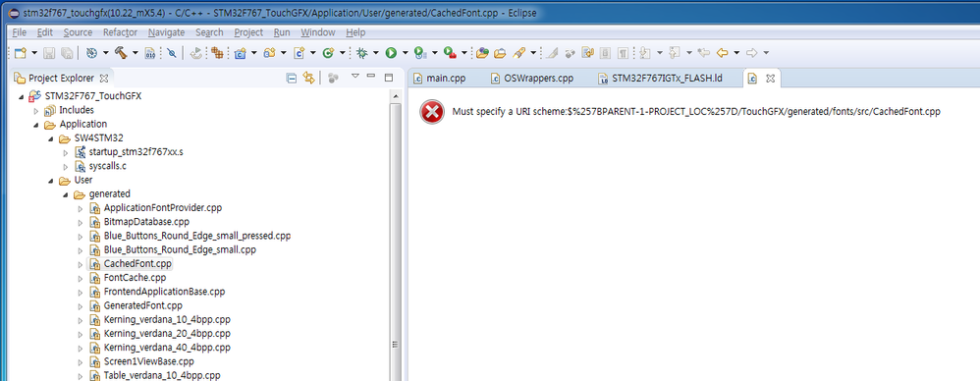Image resolution: width=980 pixels, height=381 pixels.
Task: Click the Search flashlight toolbar icon
Action: click(x=518, y=53)
